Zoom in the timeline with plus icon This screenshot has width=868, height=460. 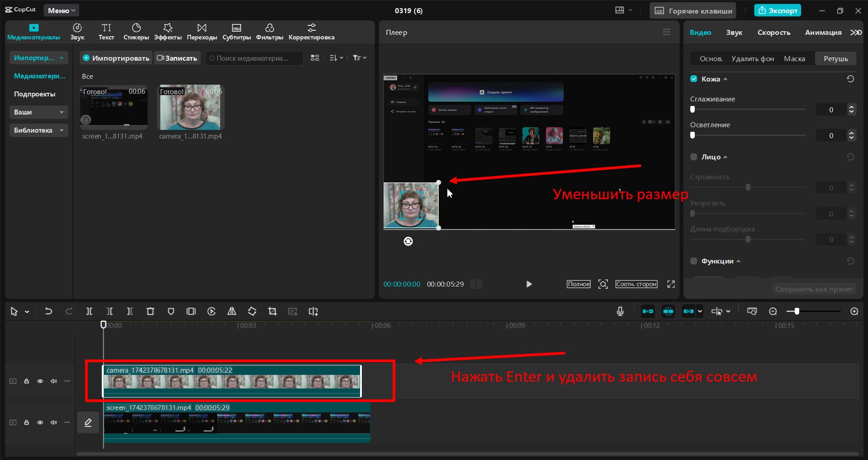854,311
